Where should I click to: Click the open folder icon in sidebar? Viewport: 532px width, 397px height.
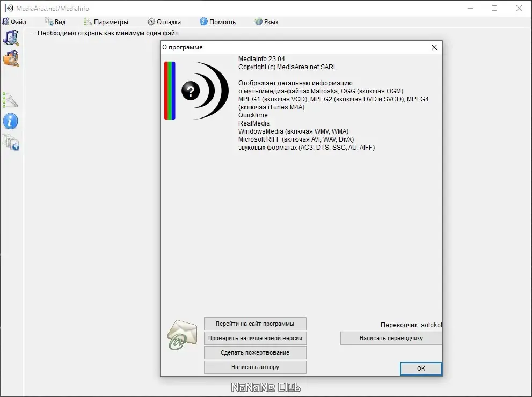click(11, 58)
